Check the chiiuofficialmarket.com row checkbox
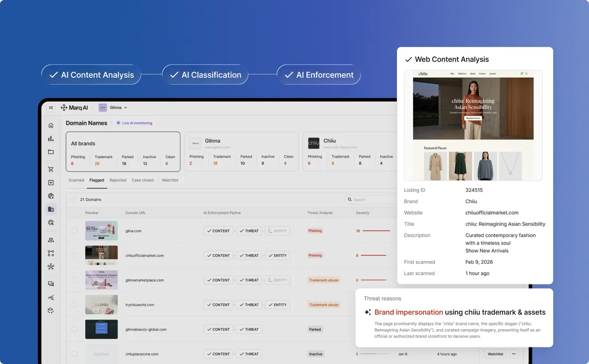The height and width of the screenshot is (364, 589). pyautogui.click(x=74, y=256)
